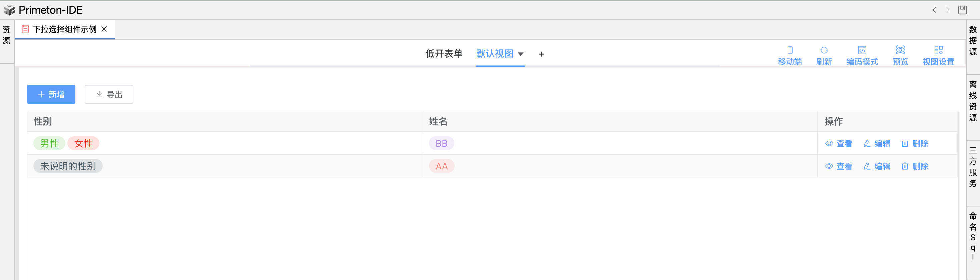The height and width of the screenshot is (280, 980).
Task: Click the 移动端 mobile view icon
Action: point(790,50)
